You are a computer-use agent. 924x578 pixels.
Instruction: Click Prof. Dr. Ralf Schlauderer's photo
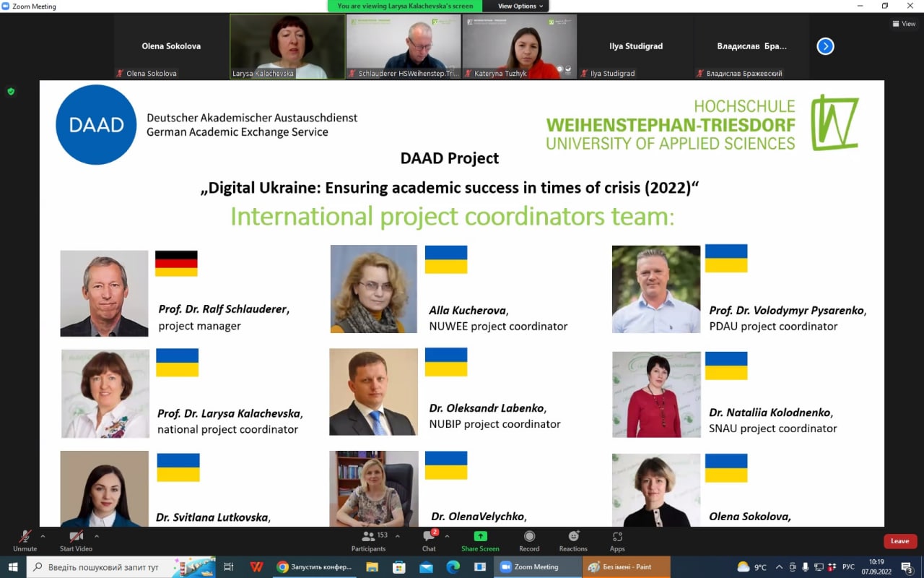[x=104, y=293]
